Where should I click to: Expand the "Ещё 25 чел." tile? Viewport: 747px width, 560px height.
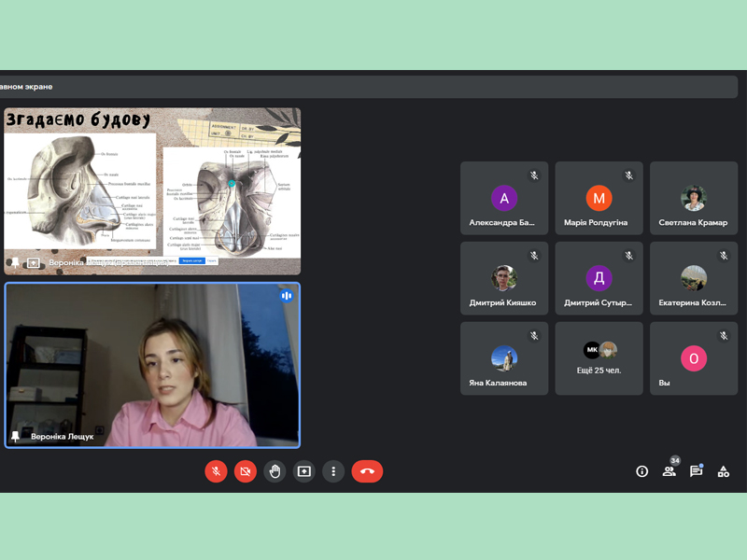tap(599, 358)
